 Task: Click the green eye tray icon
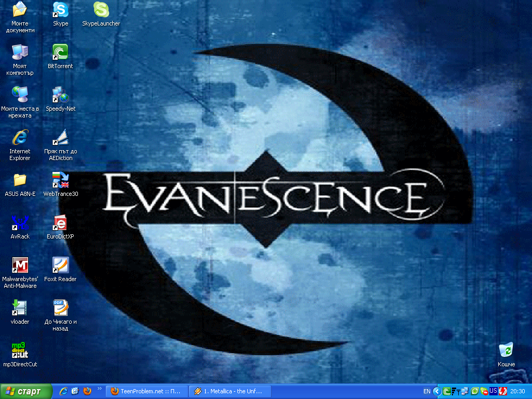pyautogui.click(x=475, y=392)
